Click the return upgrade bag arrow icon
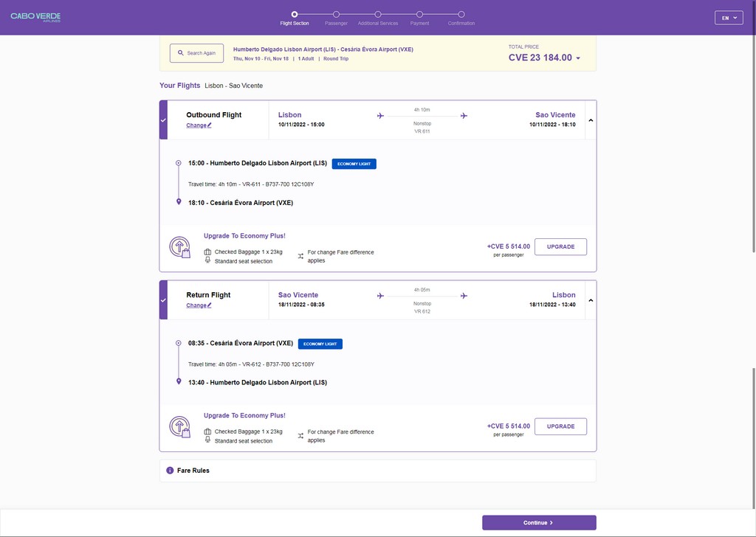Image resolution: width=756 pixels, height=537 pixels. [x=180, y=426]
